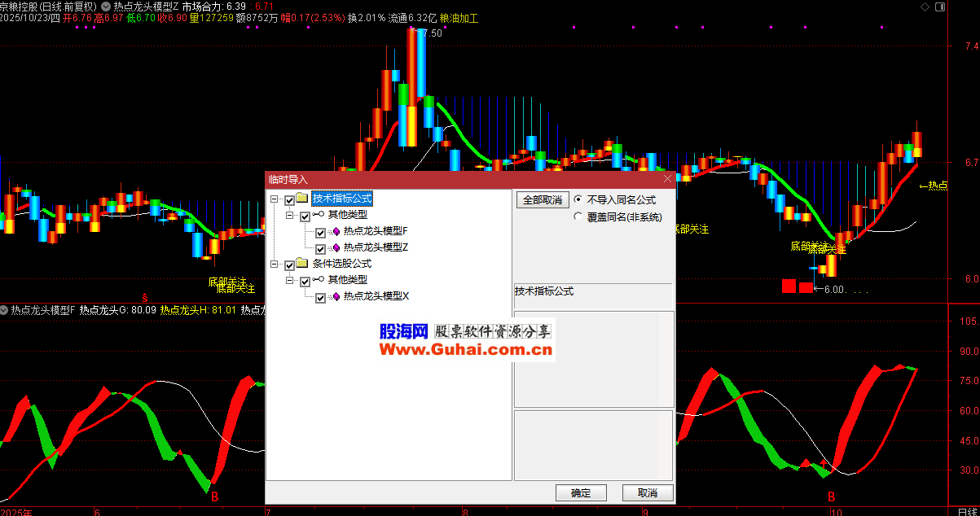Select the 覆盖同名(非系统) radio button

tap(578, 217)
